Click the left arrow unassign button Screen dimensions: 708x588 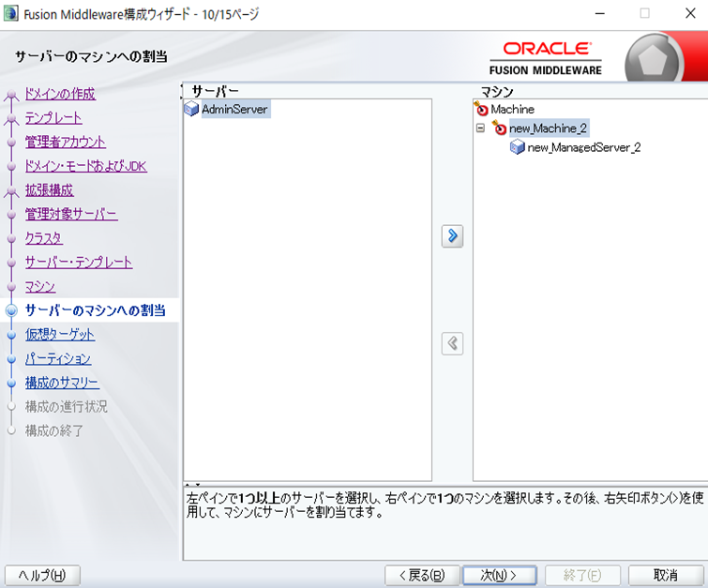(453, 343)
